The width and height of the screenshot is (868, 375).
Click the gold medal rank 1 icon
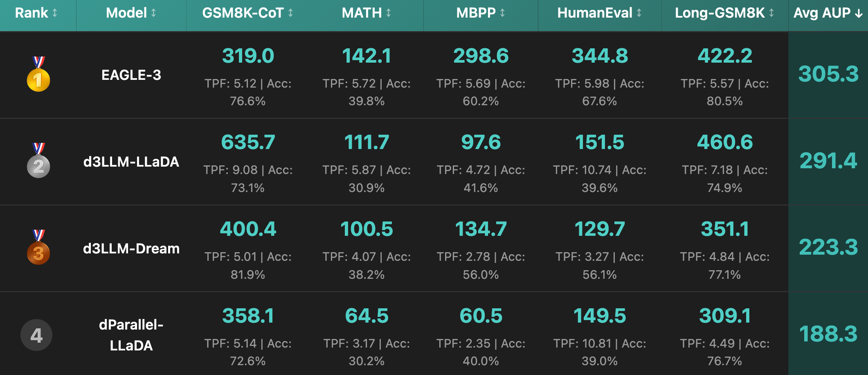point(38,75)
